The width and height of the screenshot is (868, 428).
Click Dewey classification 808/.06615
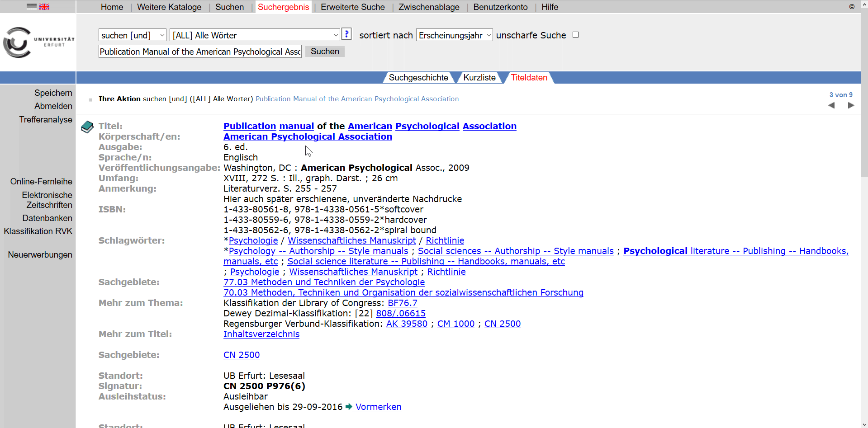coord(401,314)
